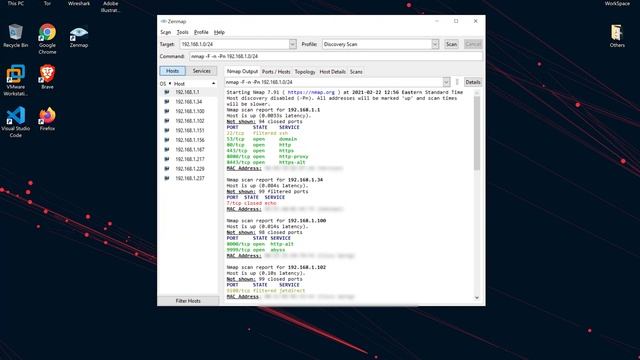The width and height of the screenshot is (640, 360).
Task: Select the Hosts toggle button
Action: (172, 71)
